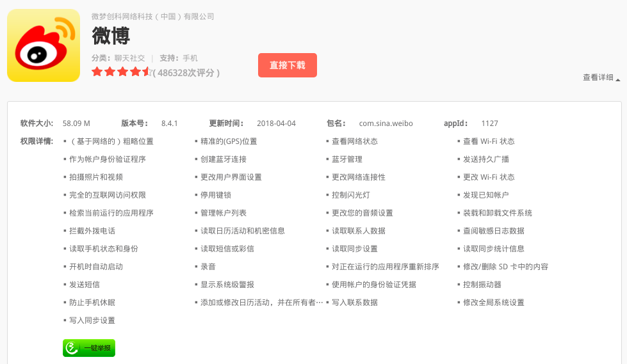This screenshot has width=627, height=364.
Task: Click permission 读取同步设置
Action: [x=355, y=249]
